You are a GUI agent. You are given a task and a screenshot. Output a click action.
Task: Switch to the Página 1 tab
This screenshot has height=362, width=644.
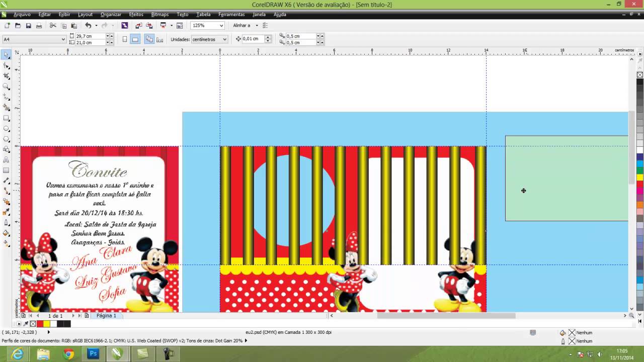[106, 316]
